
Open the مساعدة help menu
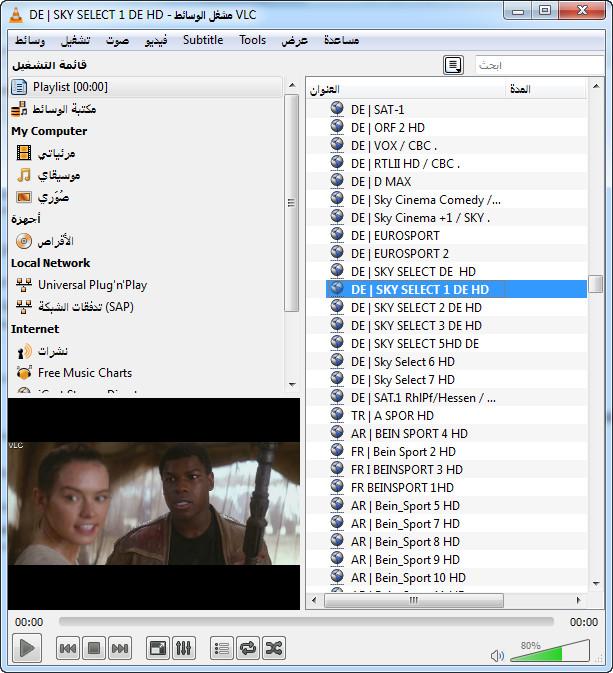point(342,40)
